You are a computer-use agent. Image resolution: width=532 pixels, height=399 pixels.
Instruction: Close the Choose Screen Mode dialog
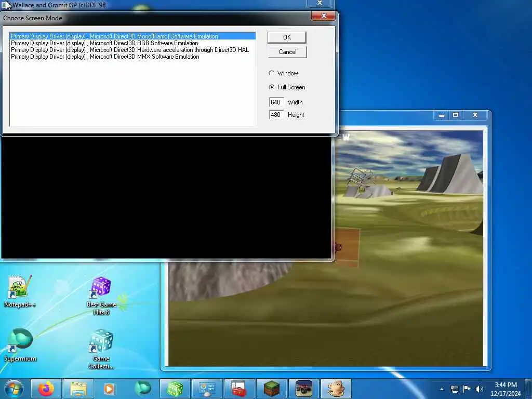tap(323, 16)
